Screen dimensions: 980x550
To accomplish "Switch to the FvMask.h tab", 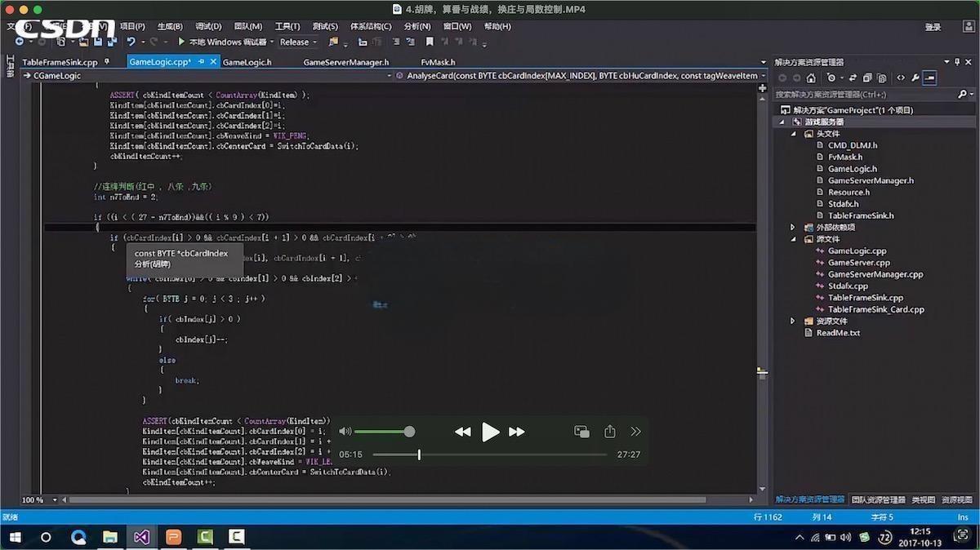I will (x=438, y=62).
